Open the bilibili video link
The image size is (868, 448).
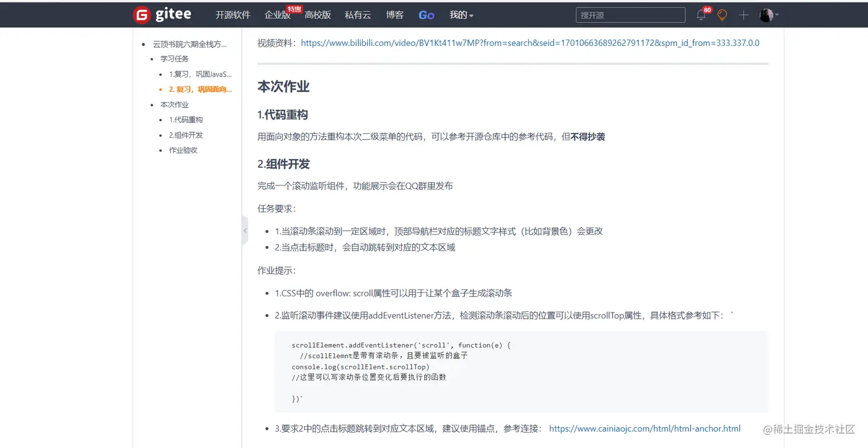click(530, 43)
